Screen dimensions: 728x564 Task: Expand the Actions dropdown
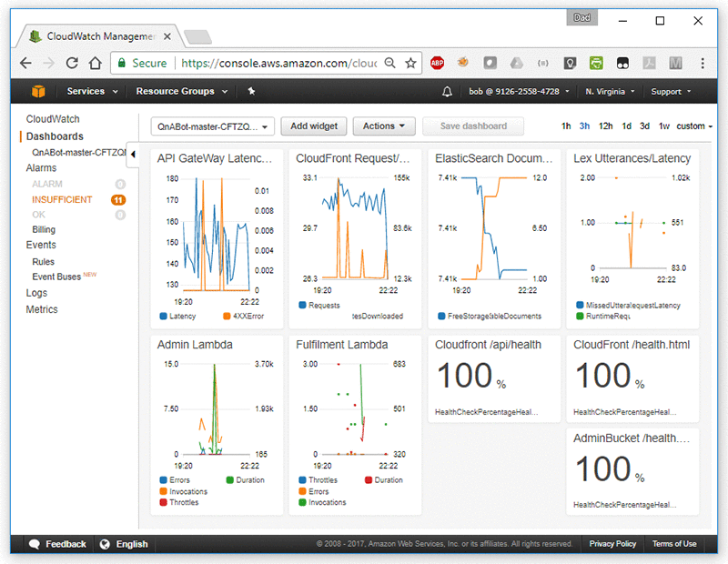(x=383, y=126)
